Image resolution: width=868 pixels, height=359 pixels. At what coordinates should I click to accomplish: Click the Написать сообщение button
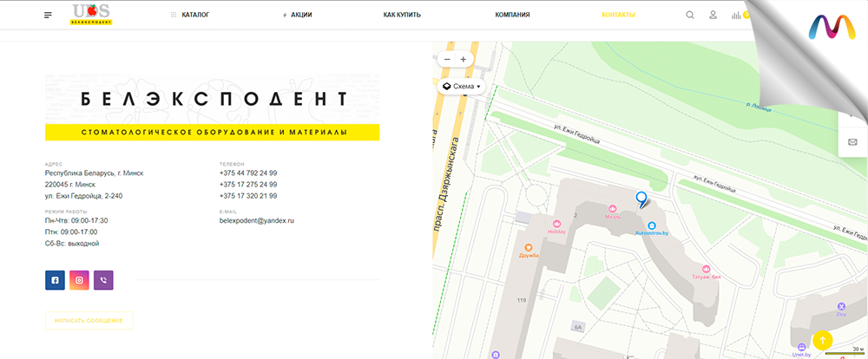click(x=89, y=321)
